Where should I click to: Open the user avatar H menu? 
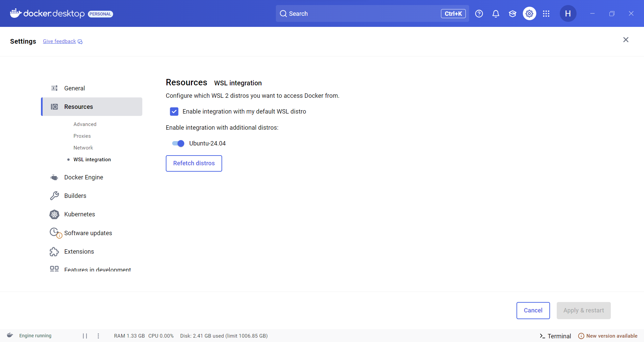(x=568, y=13)
